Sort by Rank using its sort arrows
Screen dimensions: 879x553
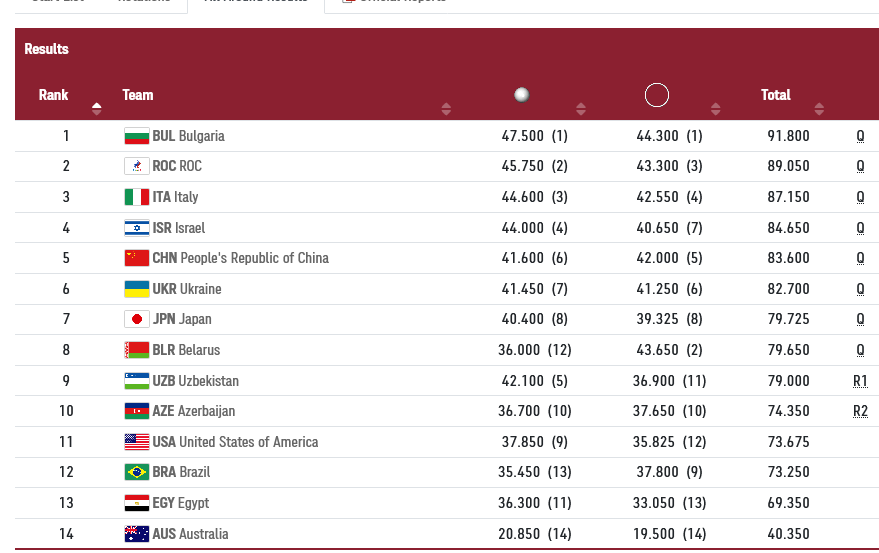pos(96,109)
